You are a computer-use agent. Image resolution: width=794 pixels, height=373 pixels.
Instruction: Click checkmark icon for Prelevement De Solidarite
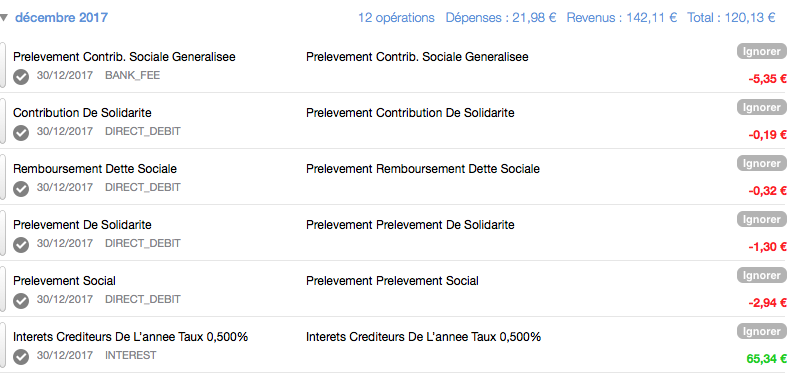[21, 245]
